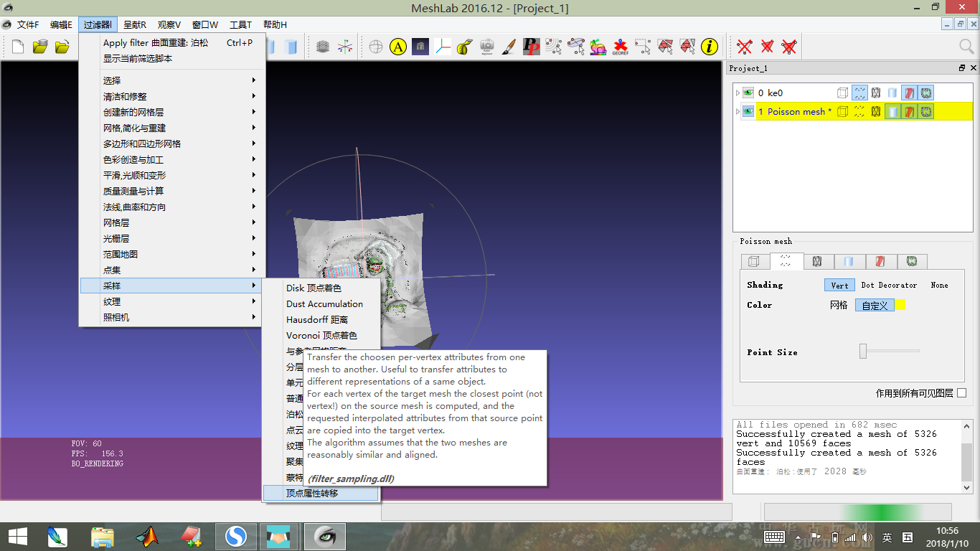This screenshot has width=980, height=551.
Task: Float the Project_1 layer panel
Action: tap(962, 68)
